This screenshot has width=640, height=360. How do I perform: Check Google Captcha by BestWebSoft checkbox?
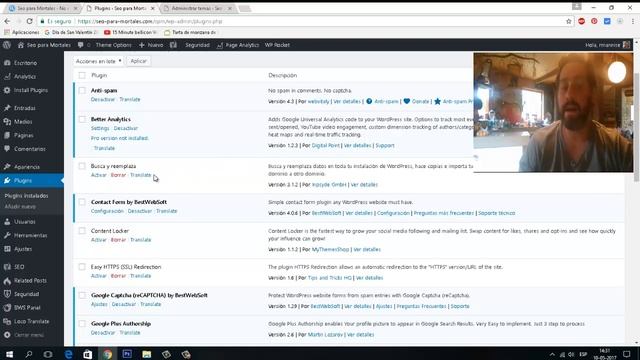[82, 295]
